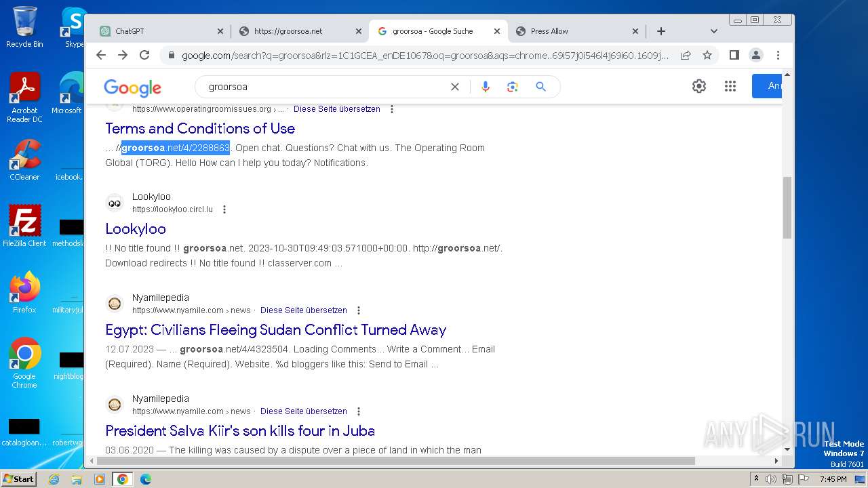The height and width of the screenshot is (488, 868).
Task: Go back using the browser back arrow
Action: 101,55
